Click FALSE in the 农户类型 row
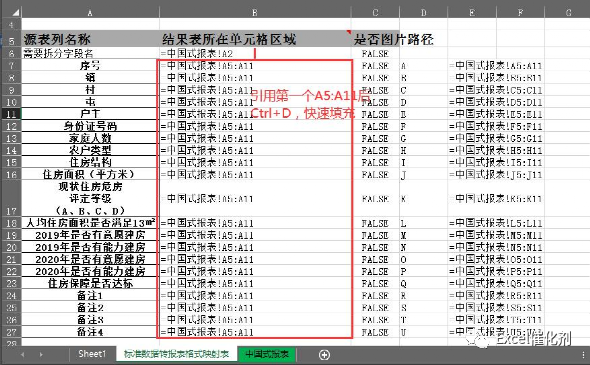This screenshot has height=365, width=590. [375, 150]
